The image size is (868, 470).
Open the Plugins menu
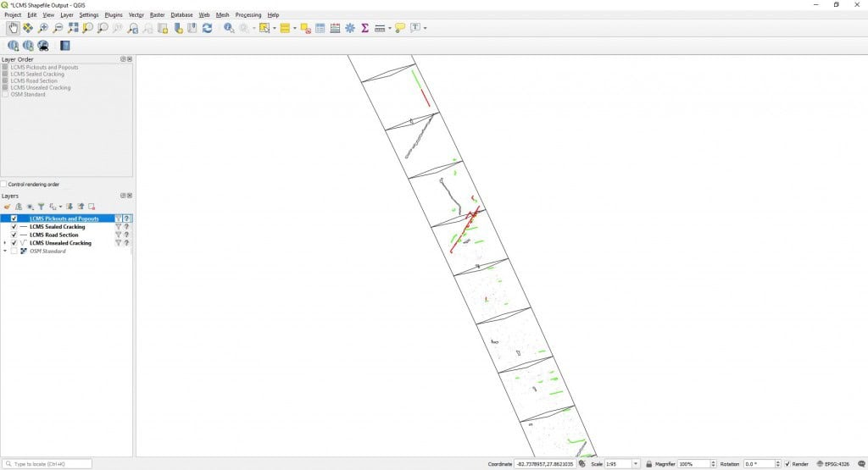[114, 15]
